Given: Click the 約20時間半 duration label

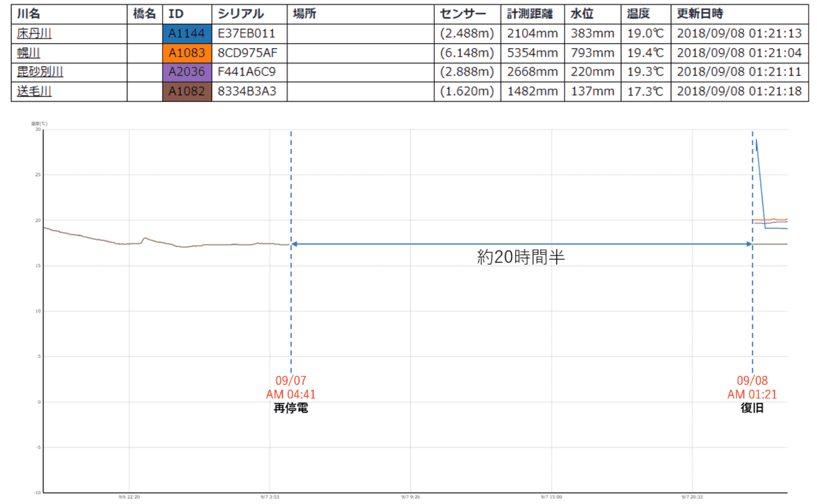Looking at the screenshot, I should (521, 257).
